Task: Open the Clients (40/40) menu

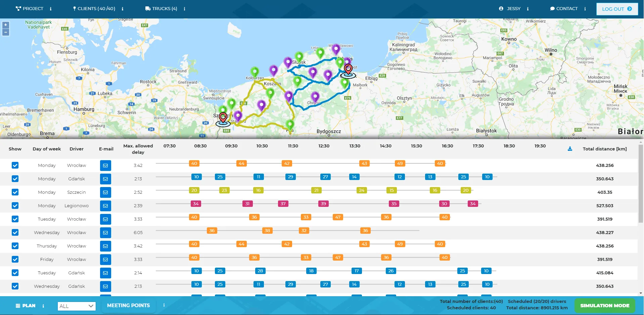Action: pyautogui.click(x=94, y=9)
